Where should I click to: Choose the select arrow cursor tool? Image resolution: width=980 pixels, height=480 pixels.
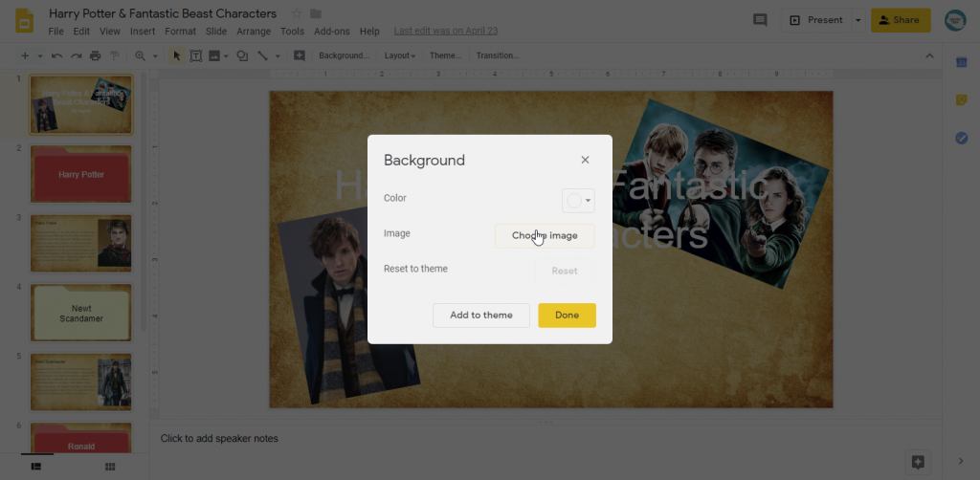(177, 55)
